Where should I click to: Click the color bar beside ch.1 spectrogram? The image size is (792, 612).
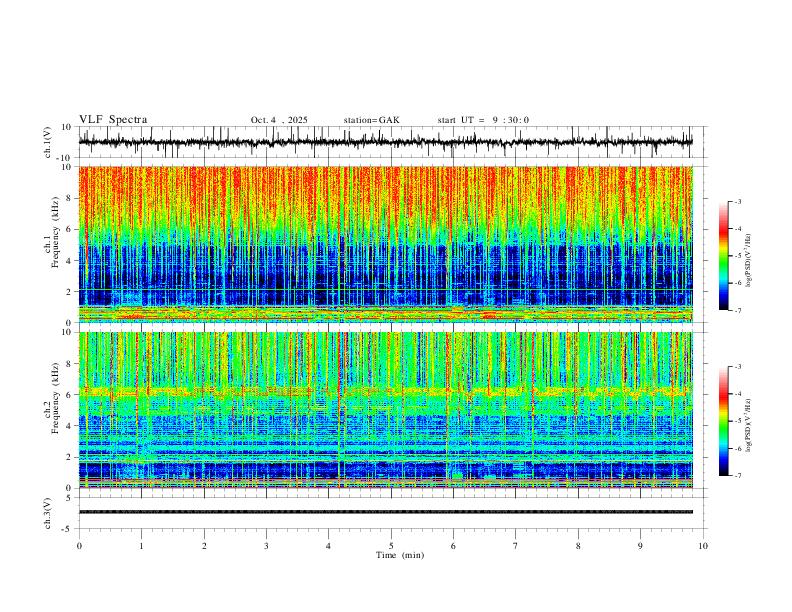pyautogui.click(x=724, y=256)
